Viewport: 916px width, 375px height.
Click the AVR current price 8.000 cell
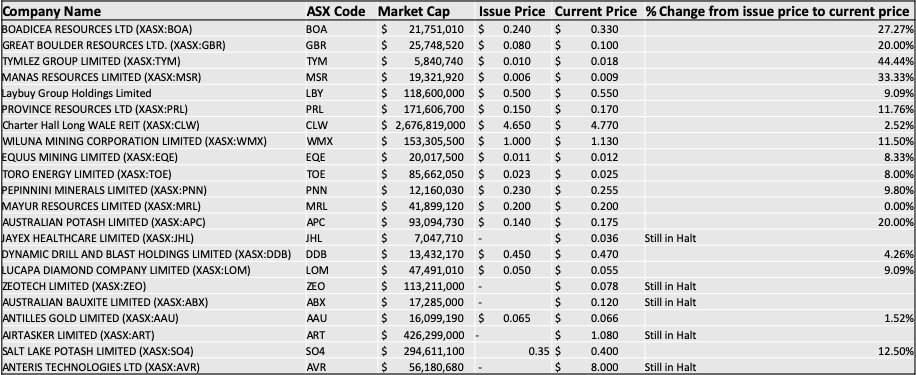click(x=597, y=367)
